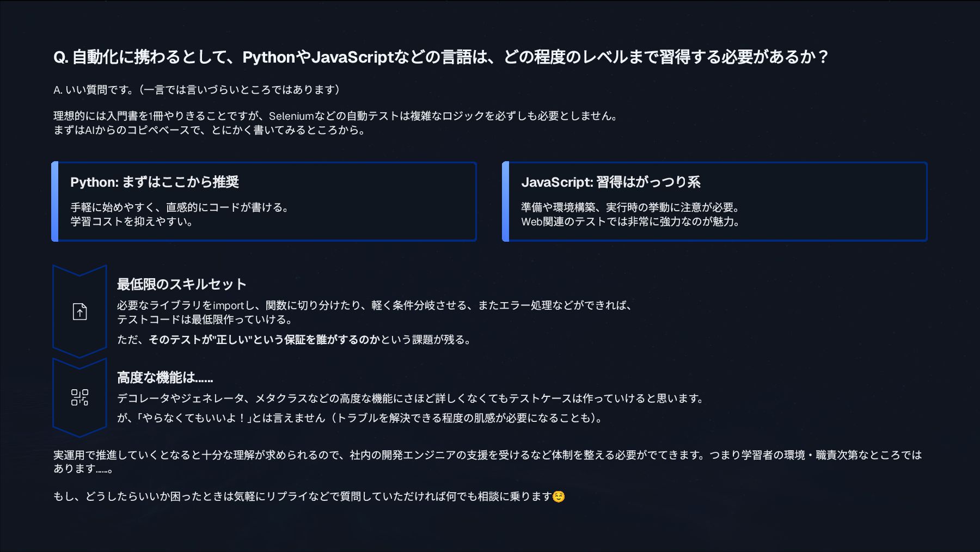980x552 pixels.
Task: Click the question title about PythonやJavaScript
Action: (440, 57)
